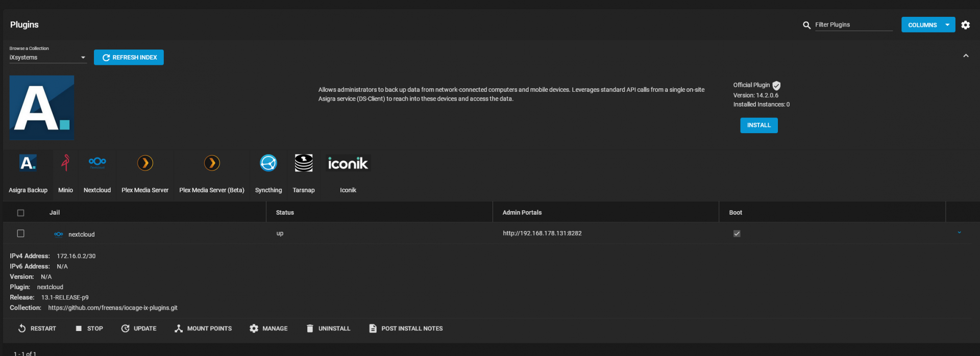This screenshot has width=980, height=356.
Task: Choose the Nextcloud plugin icon
Action: click(97, 163)
